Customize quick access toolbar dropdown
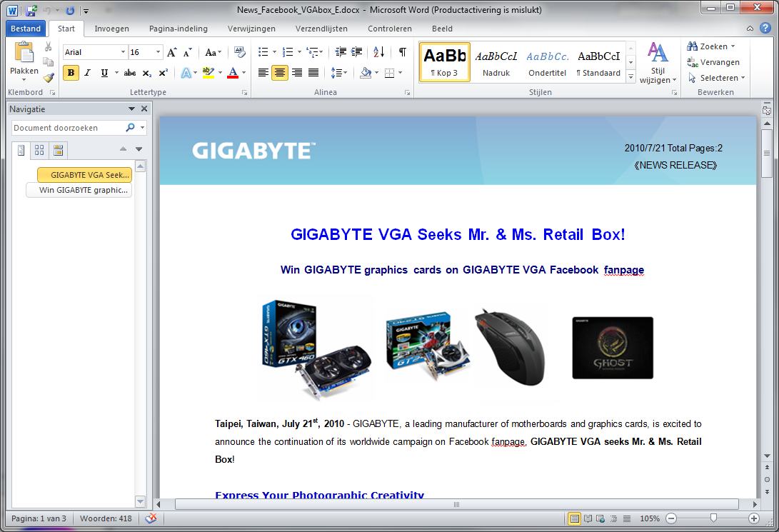This screenshot has height=532, width=779. tap(86, 11)
